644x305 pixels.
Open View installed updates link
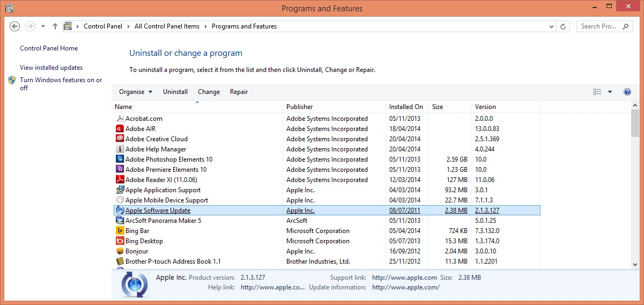(51, 68)
